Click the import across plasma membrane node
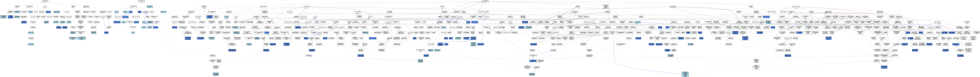The width and height of the screenshot is (980, 77). pos(309,56)
